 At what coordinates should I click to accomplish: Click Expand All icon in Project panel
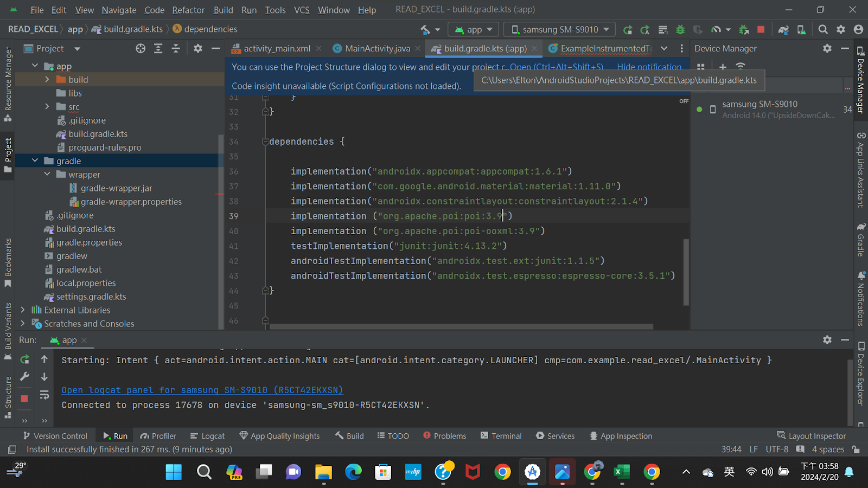(158, 49)
